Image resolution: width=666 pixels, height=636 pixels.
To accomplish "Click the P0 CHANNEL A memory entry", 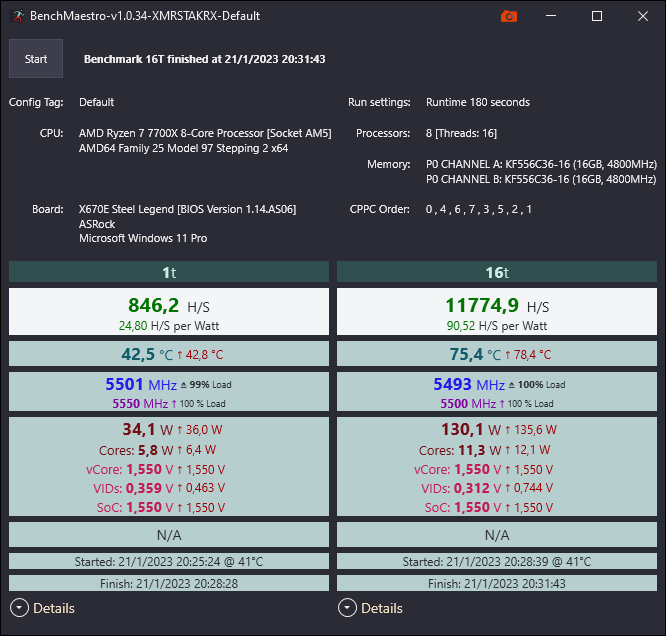I will click(x=541, y=164).
